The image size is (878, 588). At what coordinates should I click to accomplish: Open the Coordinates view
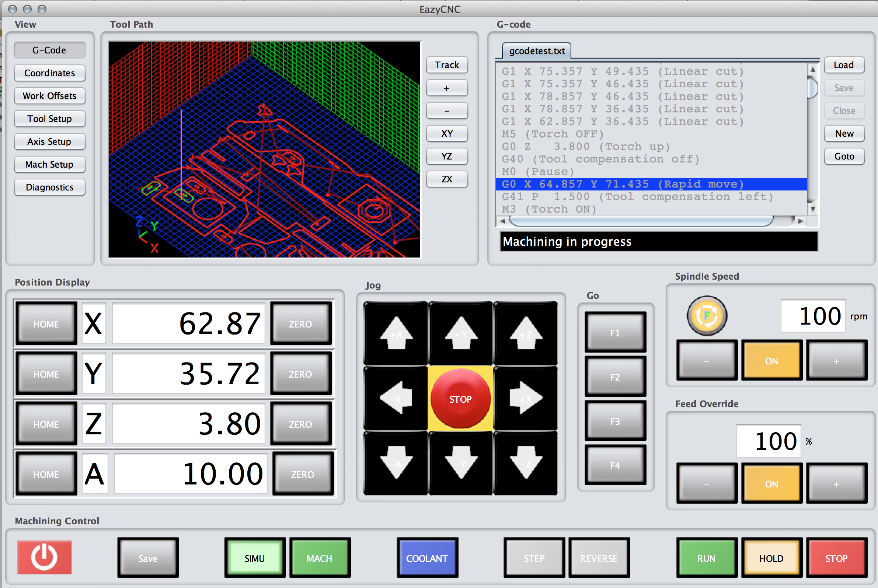(49, 73)
